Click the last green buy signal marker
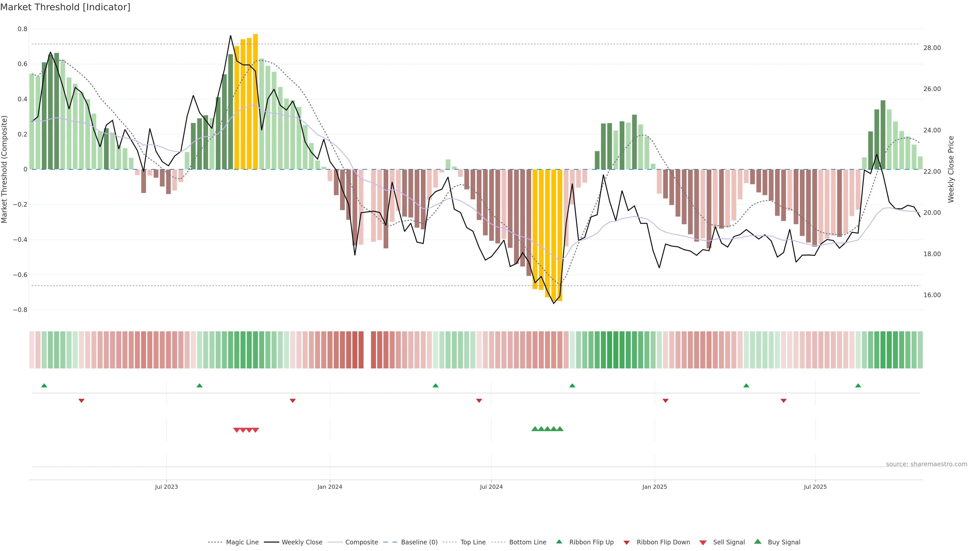The width and height of the screenshot is (980, 551). (560, 429)
